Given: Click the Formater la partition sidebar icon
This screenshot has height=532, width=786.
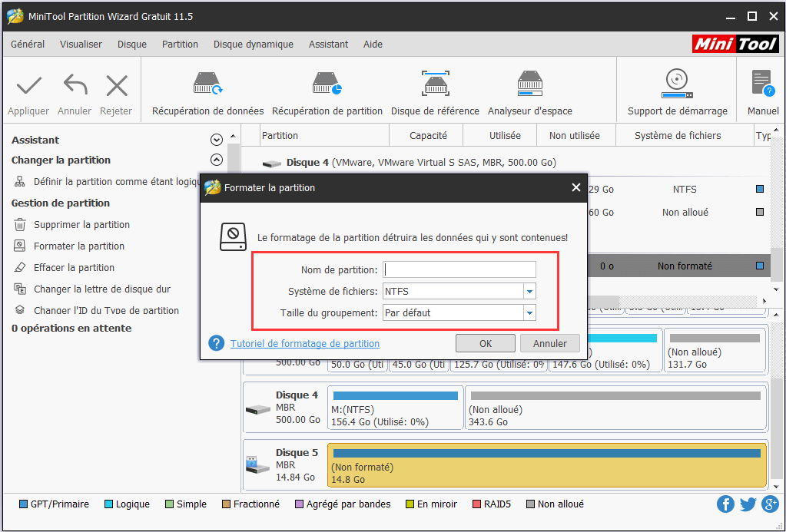Looking at the screenshot, I should pos(19,246).
